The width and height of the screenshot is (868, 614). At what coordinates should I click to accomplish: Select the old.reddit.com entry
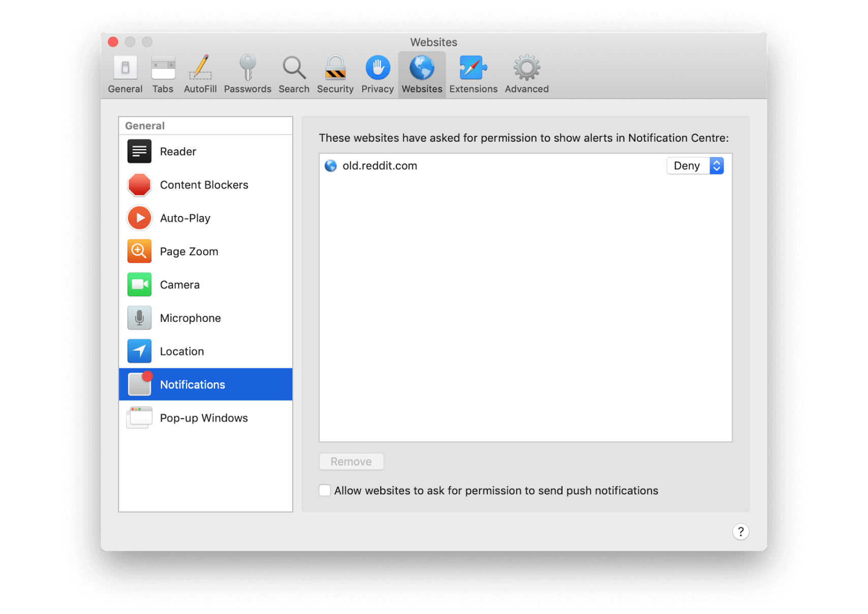click(x=380, y=165)
